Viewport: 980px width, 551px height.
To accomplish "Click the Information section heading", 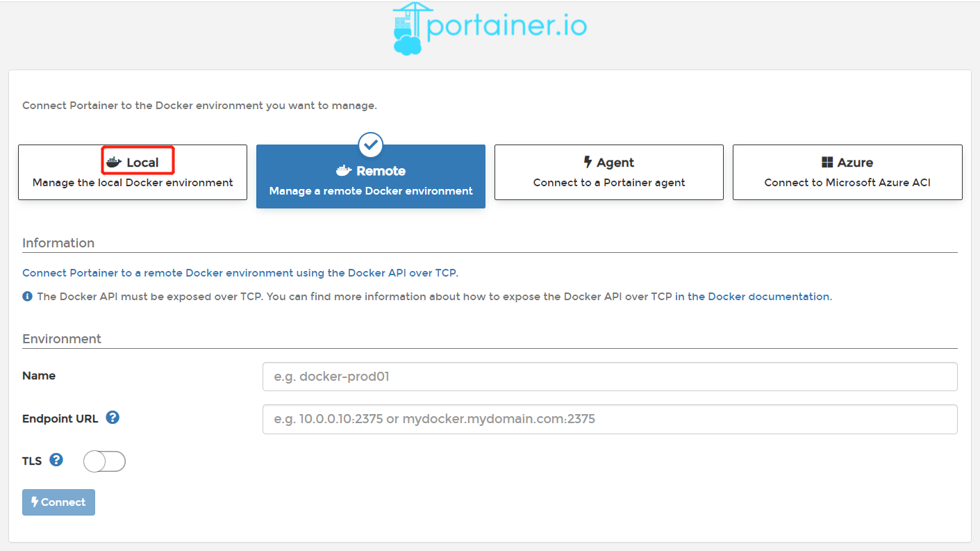I will (58, 243).
